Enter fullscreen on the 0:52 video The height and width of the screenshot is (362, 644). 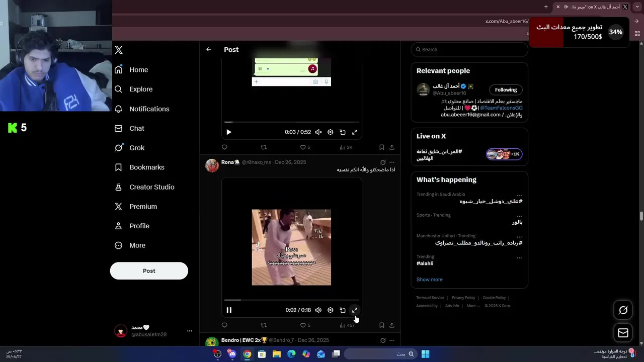pyautogui.click(x=355, y=132)
